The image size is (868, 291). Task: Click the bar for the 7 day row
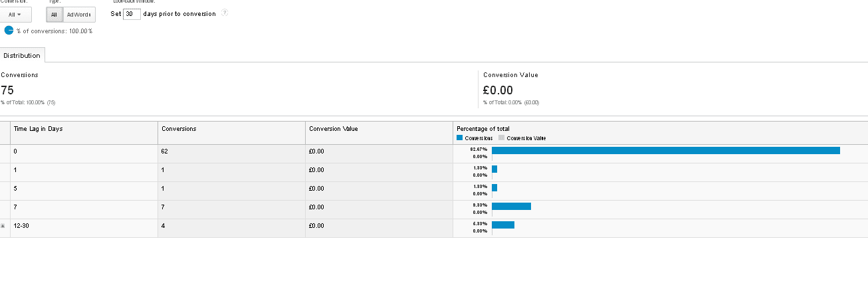pyautogui.click(x=511, y=206)
